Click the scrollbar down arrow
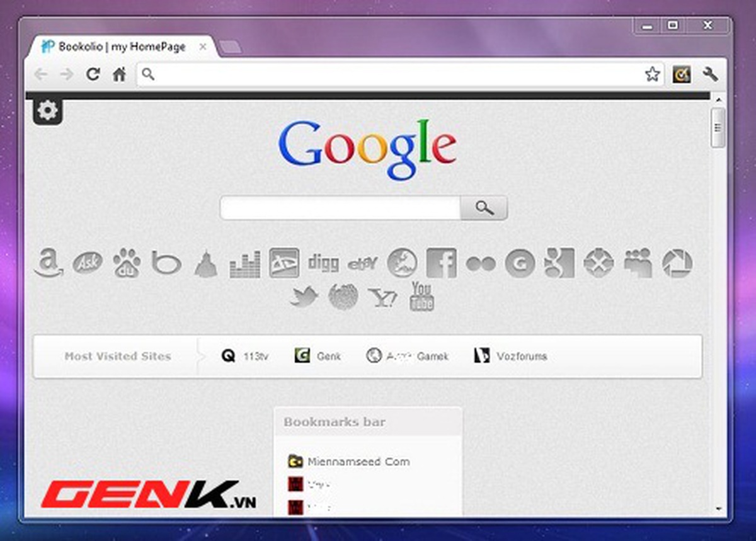The height and width of the screenshot is (541, 756). coord(718,510)
